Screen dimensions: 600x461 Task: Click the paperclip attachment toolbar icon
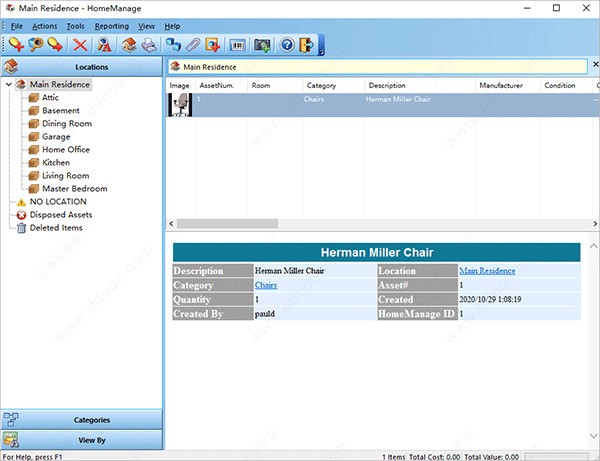(x=193, y=45)
